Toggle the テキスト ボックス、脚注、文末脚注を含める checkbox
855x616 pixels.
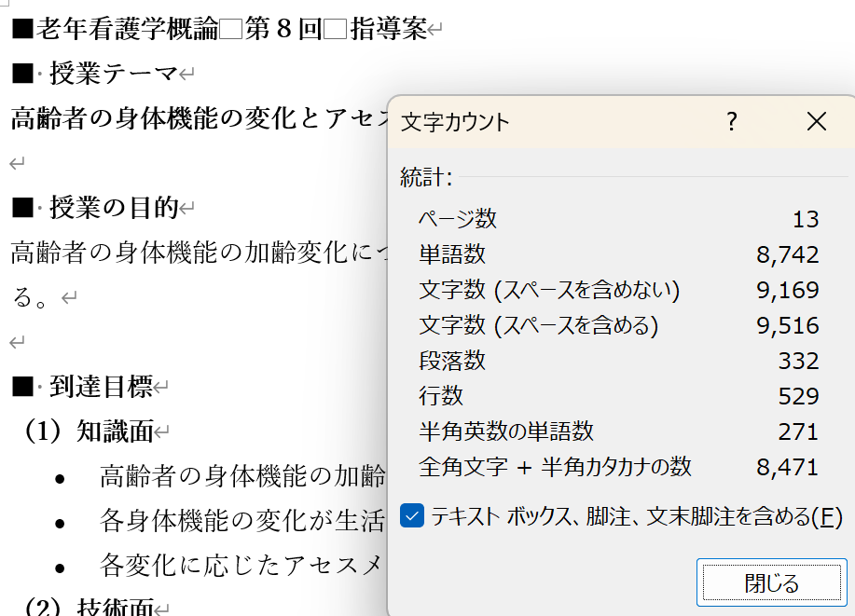pos(412,516)
